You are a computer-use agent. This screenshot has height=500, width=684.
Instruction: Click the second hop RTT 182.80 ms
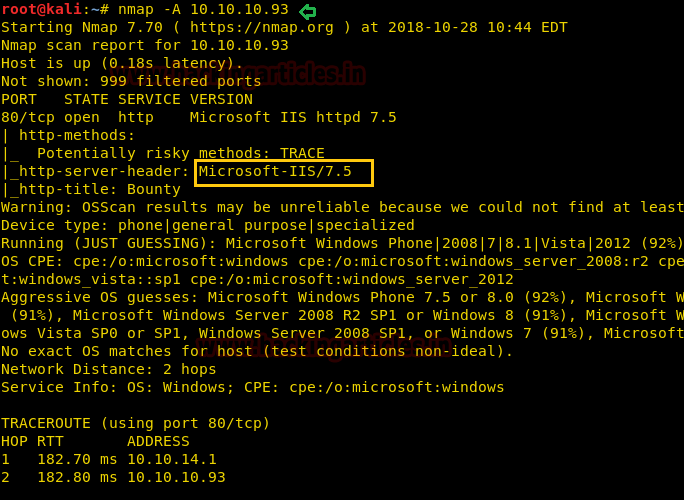click(x=76, y=478)
